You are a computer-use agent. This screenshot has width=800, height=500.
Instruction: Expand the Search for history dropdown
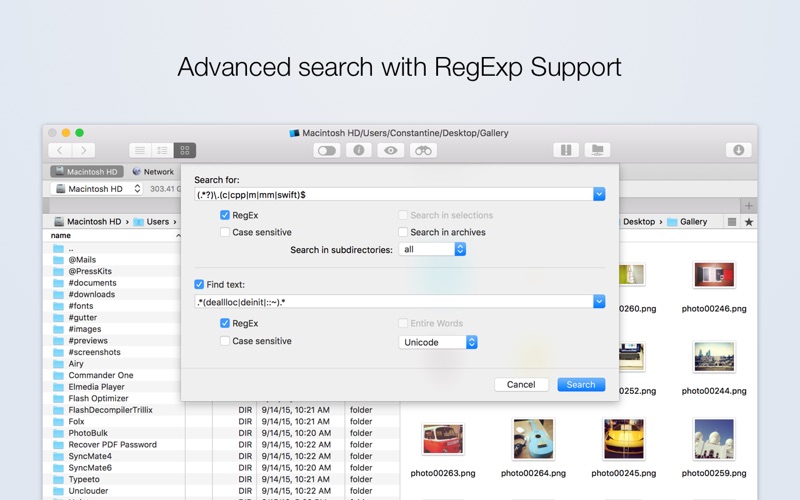pos(599,194)
